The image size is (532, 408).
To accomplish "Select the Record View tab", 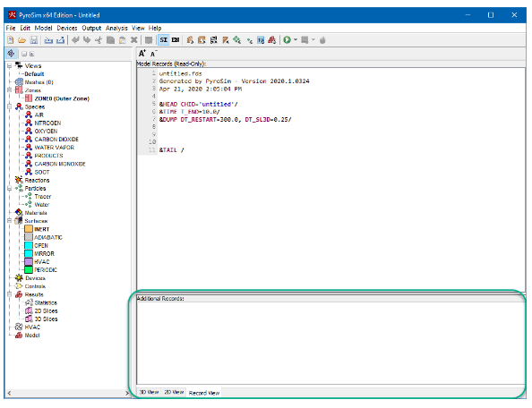I will tap(204, 393).
